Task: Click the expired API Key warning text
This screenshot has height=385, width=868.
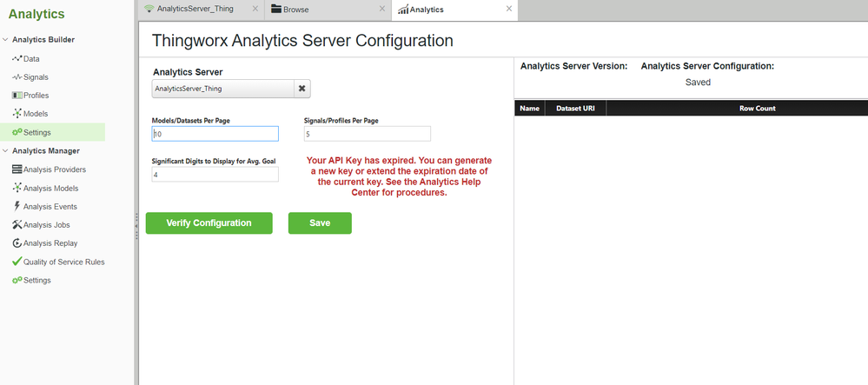Action: click(399, 177)
